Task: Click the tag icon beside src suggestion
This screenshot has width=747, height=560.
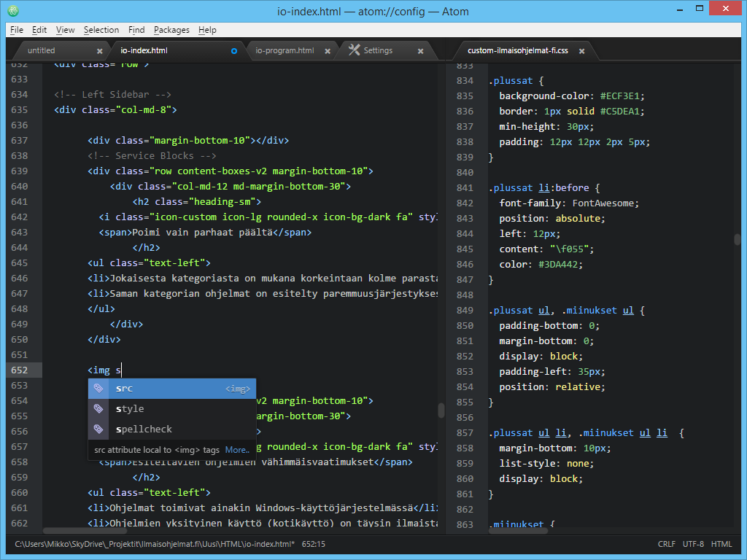Action: point(98,388)
